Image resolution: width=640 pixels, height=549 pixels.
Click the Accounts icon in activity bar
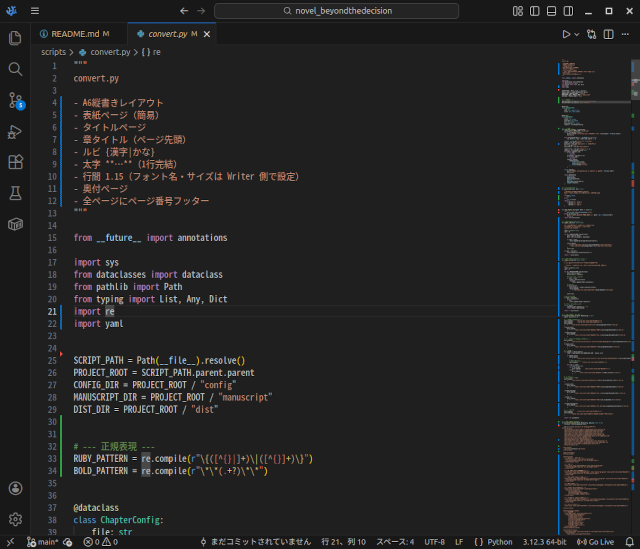tap(15, 488)
